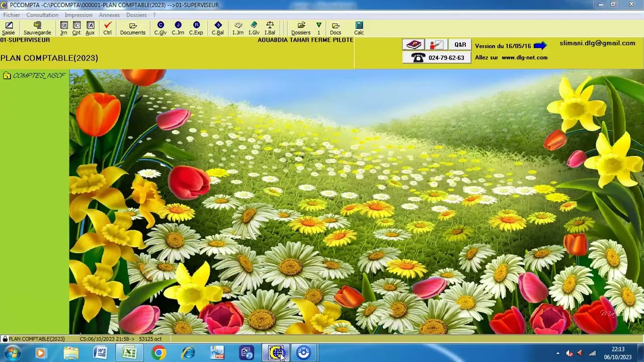This screenshot has height=362, width=644.
Task: Consult C.Jrn journal view
Action: coord(178,28)
